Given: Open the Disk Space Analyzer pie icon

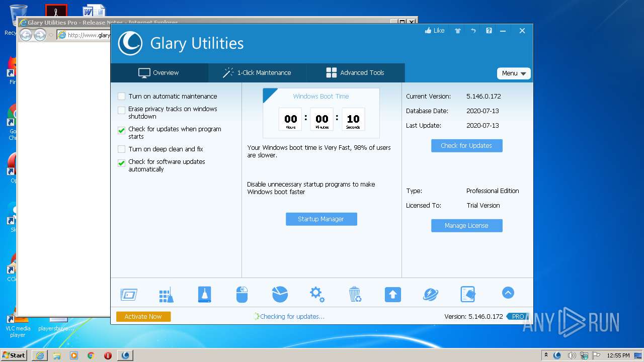Looking at the screenshot, I should tap(280, 294).
